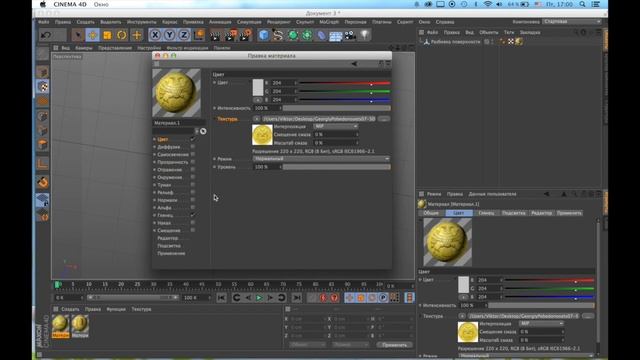Open Интерполяция dropdown in attribute manager

click(x=542, y=323)
